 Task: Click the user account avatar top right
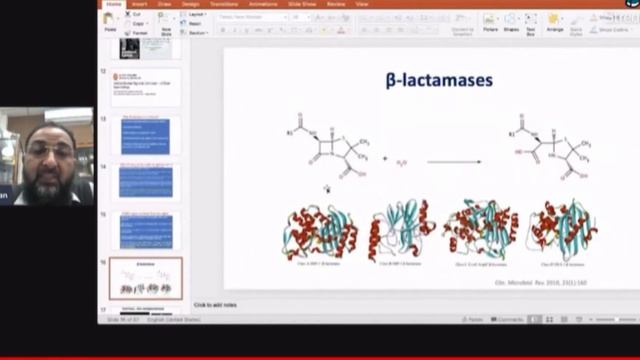tap(633, 3)
